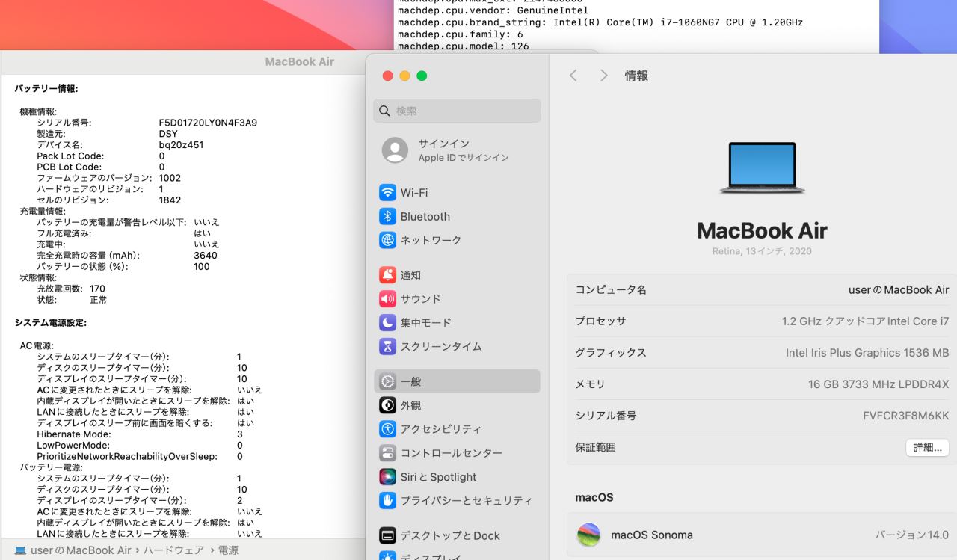This screenshot has width=957, height=560.
Task: Select the 一般 gear icon
Action: 387,381
